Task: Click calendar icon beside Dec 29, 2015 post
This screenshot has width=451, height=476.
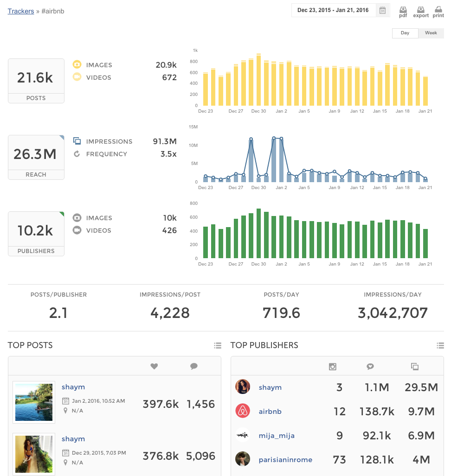Action: point(65,453)
